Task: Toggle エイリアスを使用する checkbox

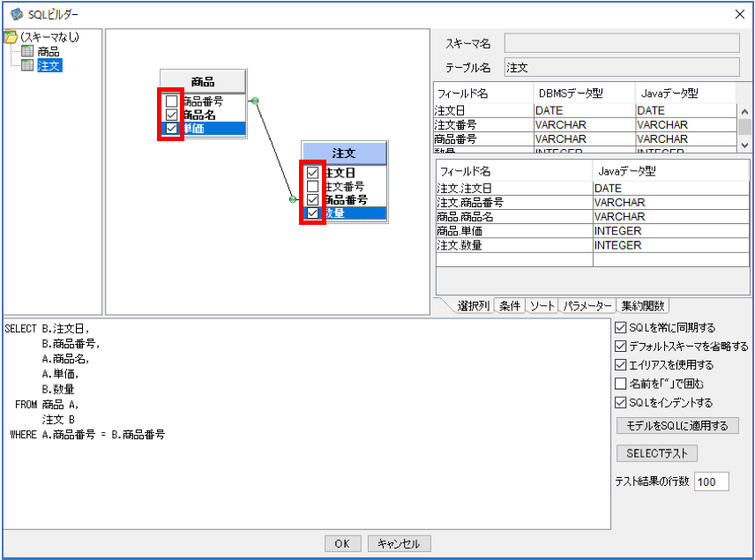Action: [x=621, y=365]
